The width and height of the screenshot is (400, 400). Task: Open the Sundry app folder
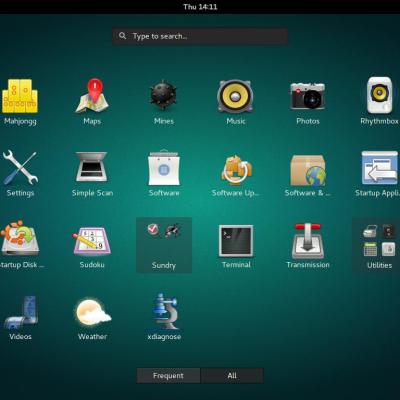pyautogui.click(x=164, y=245)
